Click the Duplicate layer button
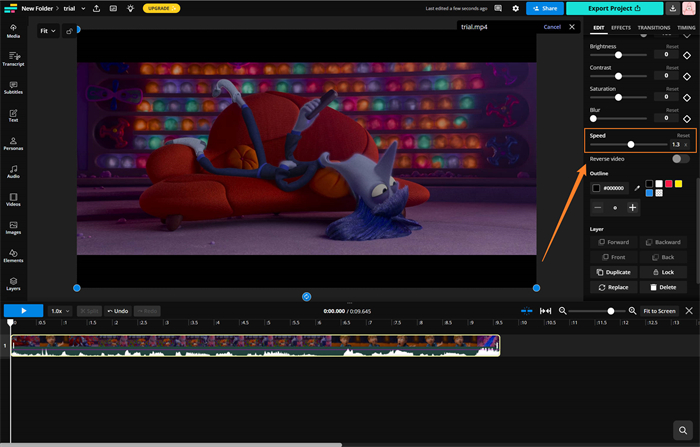The height and width of the screenshot is (447, 700). [613, 272]
